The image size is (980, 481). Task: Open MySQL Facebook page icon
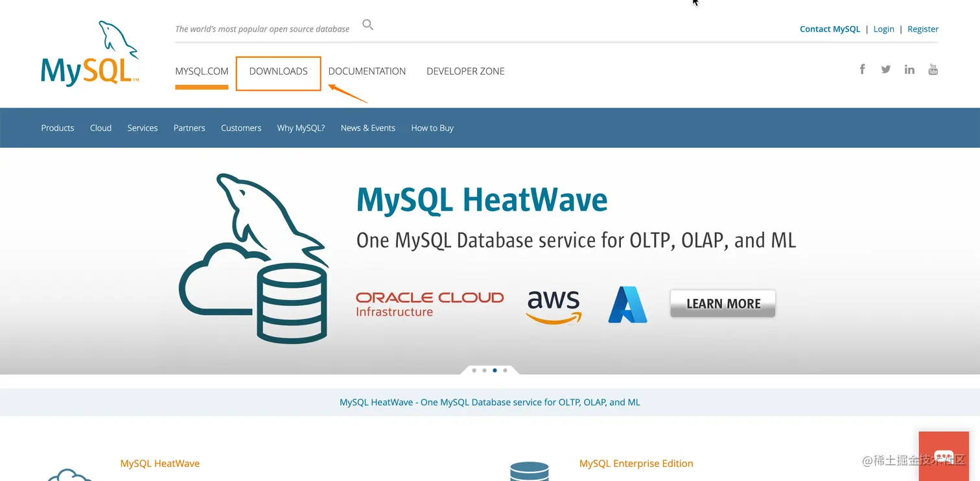(862, 69)
